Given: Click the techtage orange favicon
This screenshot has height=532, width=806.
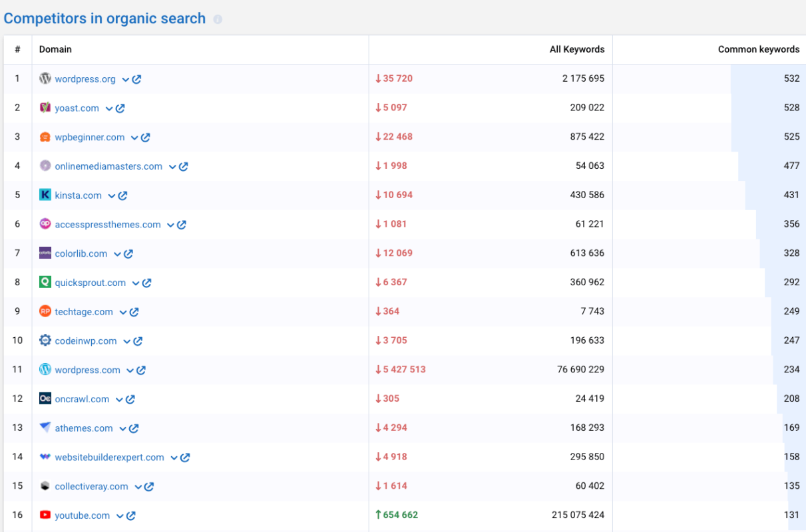Looking at the screenshot, I should (x=45, y=311).
